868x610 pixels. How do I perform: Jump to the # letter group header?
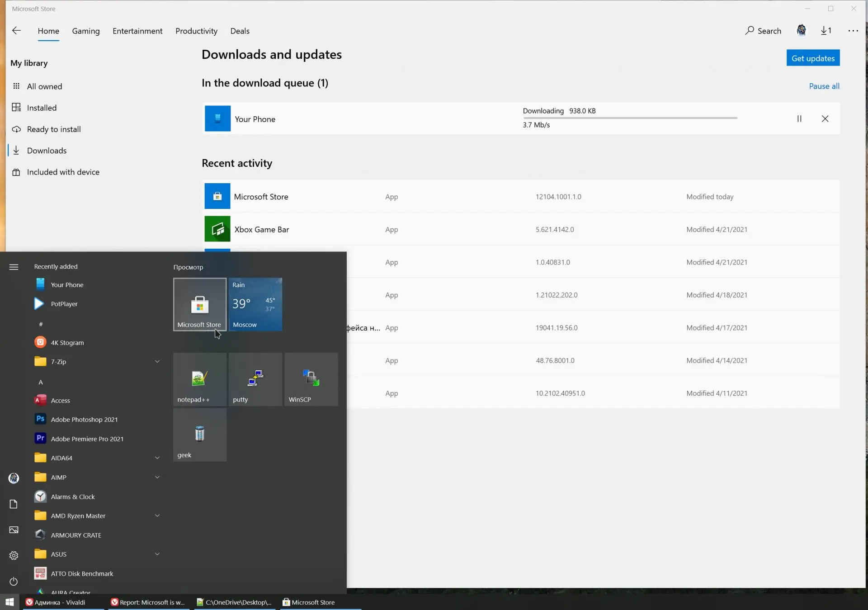click(41, 324)
